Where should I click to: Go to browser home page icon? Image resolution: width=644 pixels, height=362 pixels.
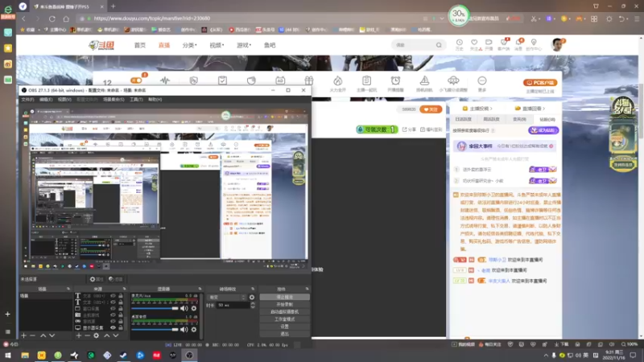pyautogui.click(x=66, y=19)
